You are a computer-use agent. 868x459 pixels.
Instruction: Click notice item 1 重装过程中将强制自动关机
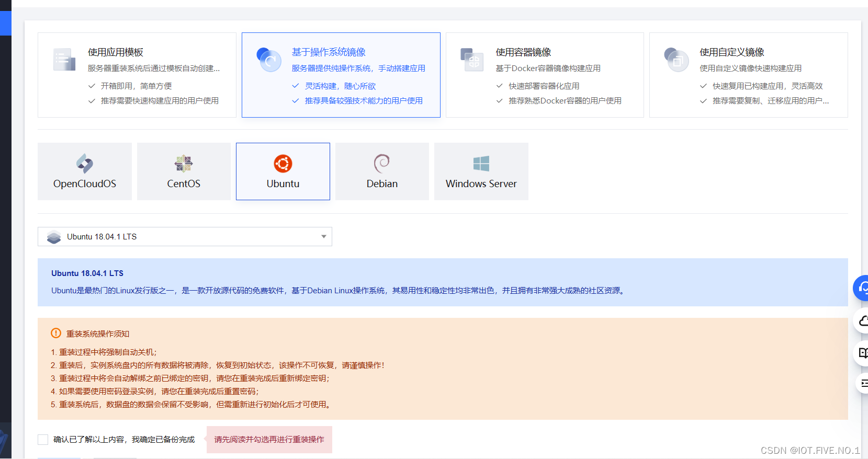click(x=104, y=352)
